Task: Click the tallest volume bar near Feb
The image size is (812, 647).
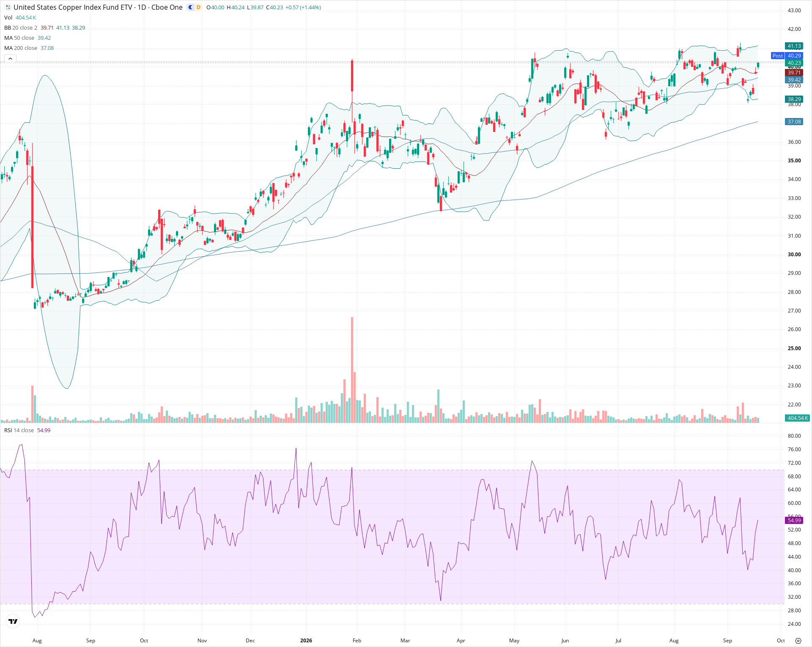Action: (352, 370)
